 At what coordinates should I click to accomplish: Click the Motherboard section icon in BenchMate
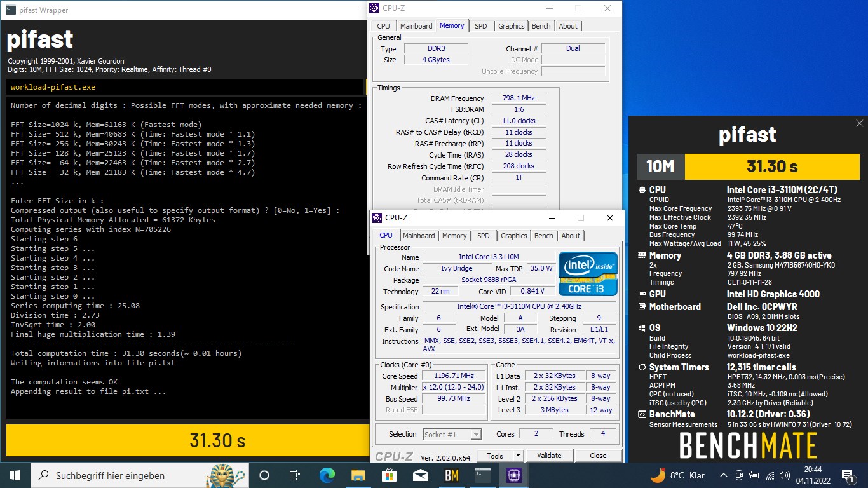click(x=642, y=307)
